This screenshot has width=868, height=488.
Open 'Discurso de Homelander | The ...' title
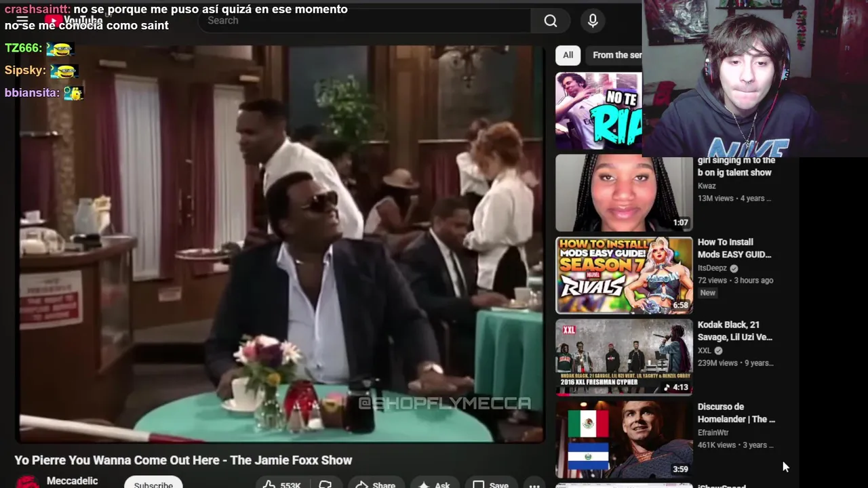point(736,413)
